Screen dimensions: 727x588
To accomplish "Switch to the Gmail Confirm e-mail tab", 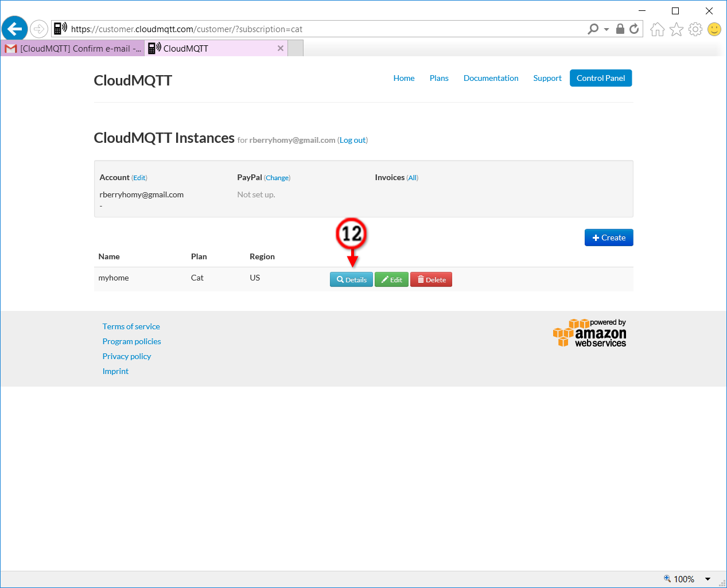I will 73,48.
